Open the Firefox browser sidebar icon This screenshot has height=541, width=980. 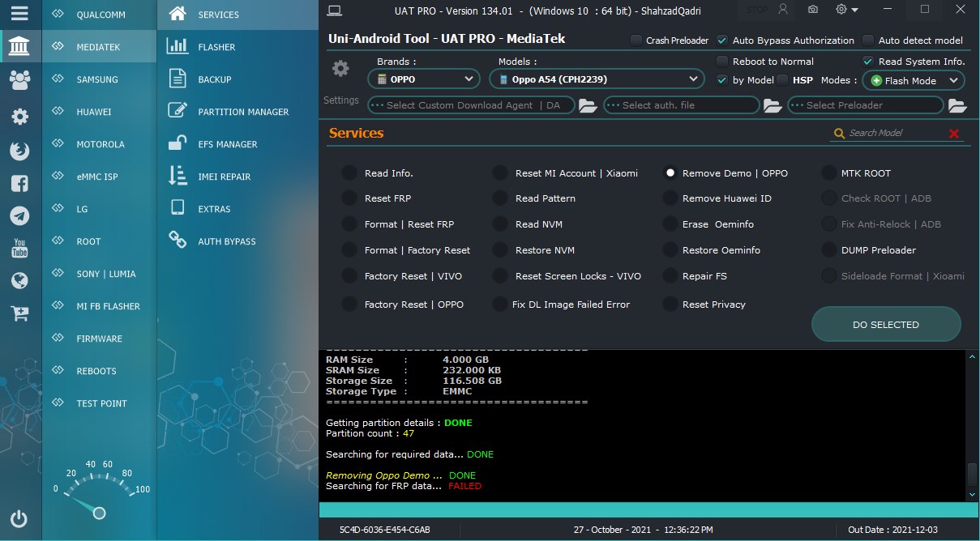19,151
